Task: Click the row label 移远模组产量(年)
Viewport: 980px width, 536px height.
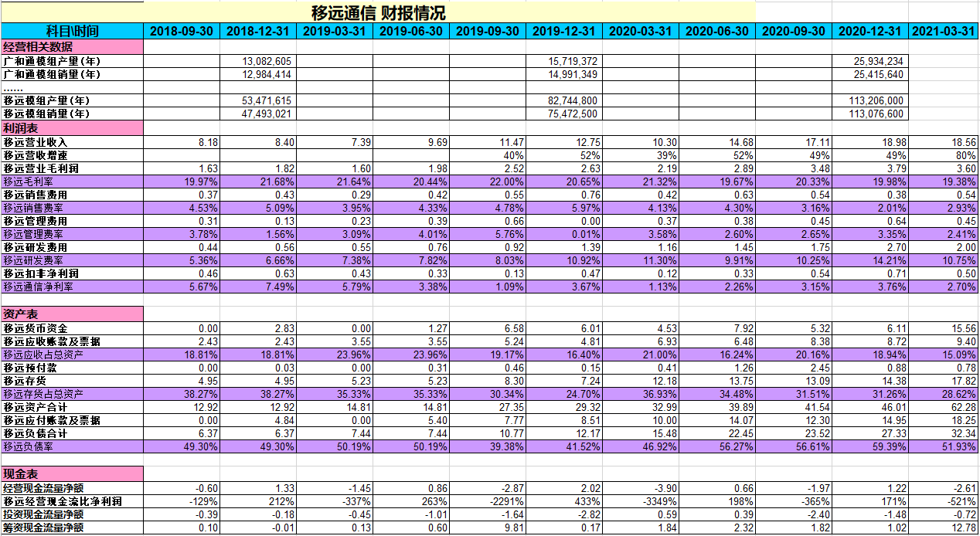Action: pos(72,100)
